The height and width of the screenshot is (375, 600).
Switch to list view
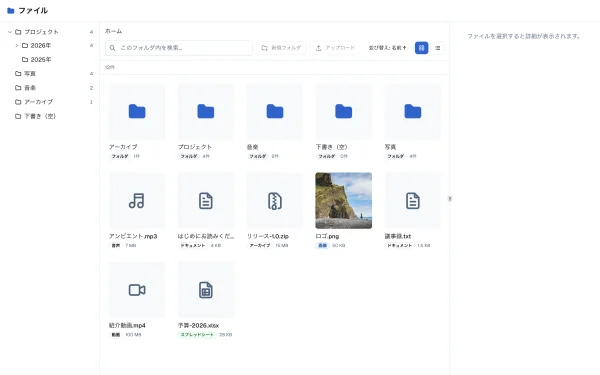click(437, 48)
